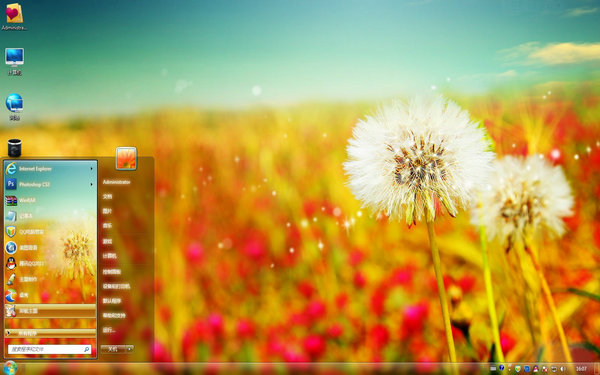Open the Run... entry in the Start menu
600x375 pixels.
[109, 330]
